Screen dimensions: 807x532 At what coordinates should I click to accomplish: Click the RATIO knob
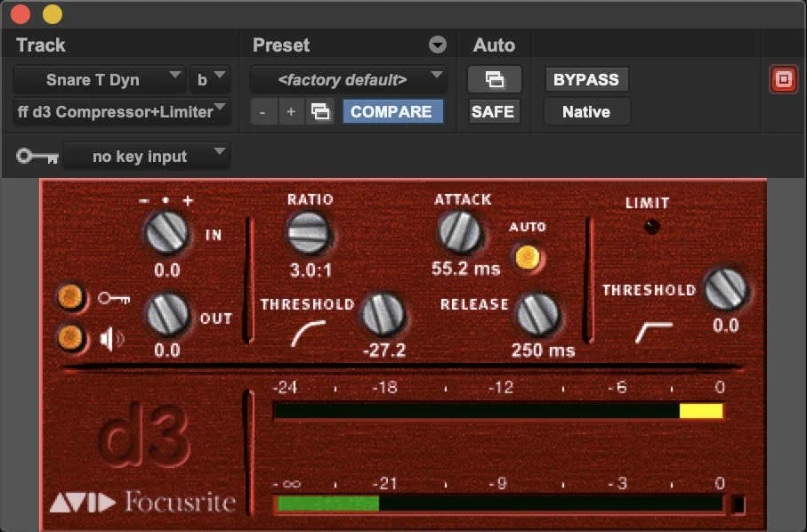[308, 232]
